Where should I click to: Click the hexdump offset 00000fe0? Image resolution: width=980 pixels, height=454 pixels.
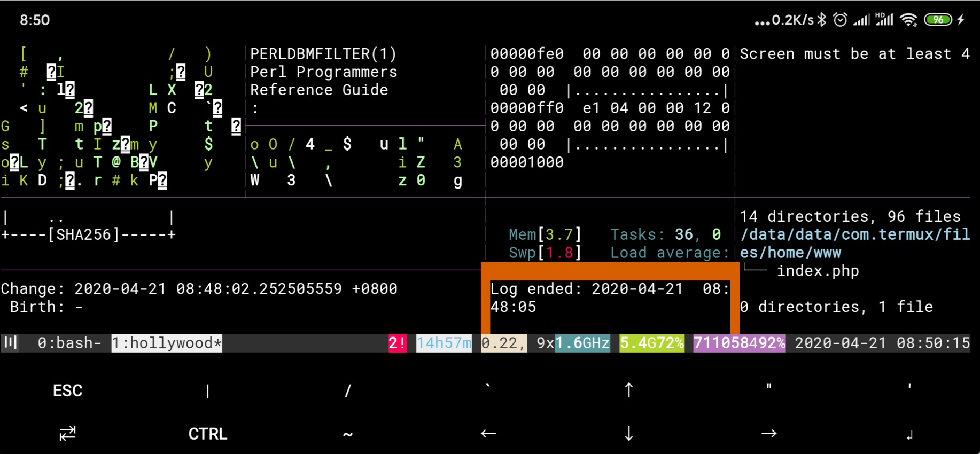coord(527,54)
